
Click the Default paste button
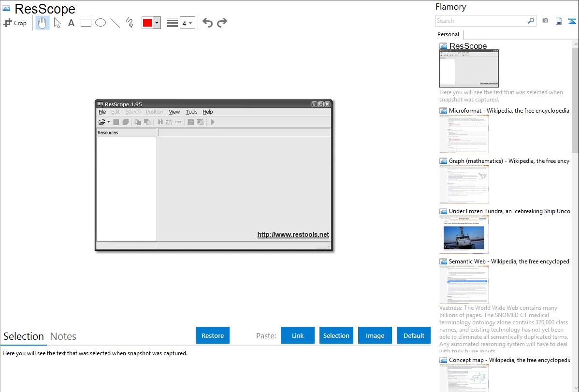414,335
